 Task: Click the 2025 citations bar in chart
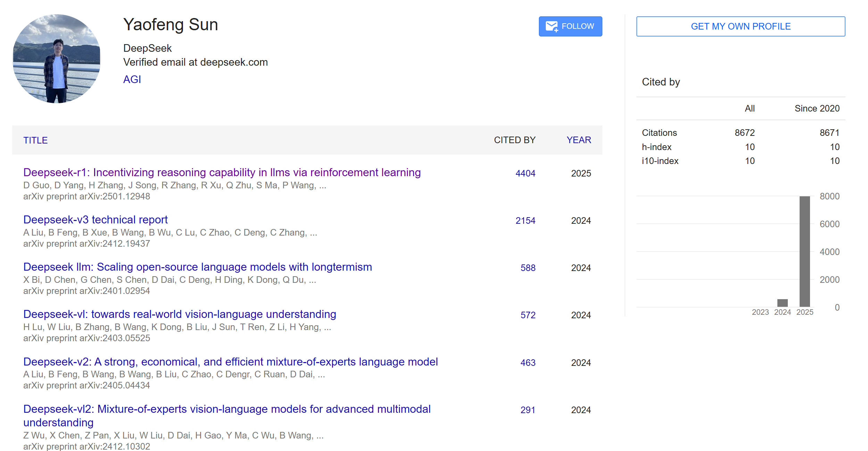pyautogui.click(x=804, y=251)
